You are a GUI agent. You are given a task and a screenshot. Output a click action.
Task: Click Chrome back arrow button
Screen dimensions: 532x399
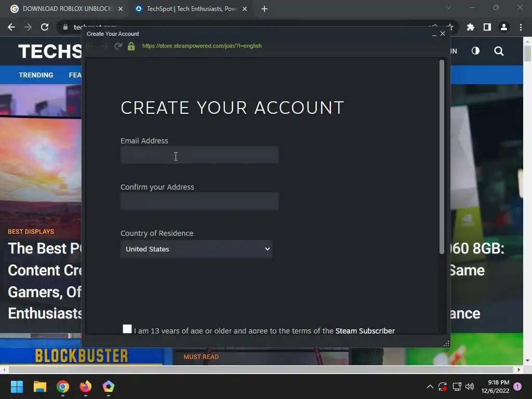(11, 27)
